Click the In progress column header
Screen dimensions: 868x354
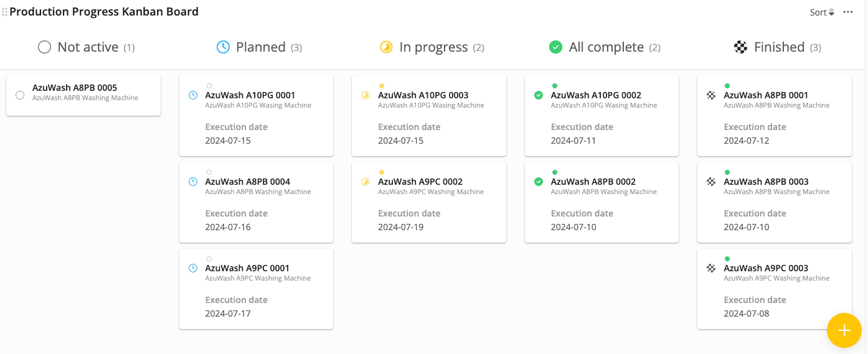[x=432, y=47]
